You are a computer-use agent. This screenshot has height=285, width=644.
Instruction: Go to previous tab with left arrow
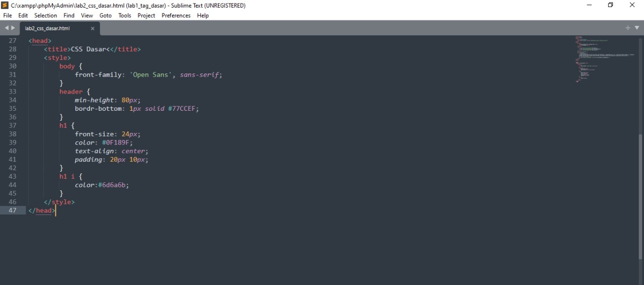[x=7, y=28]
